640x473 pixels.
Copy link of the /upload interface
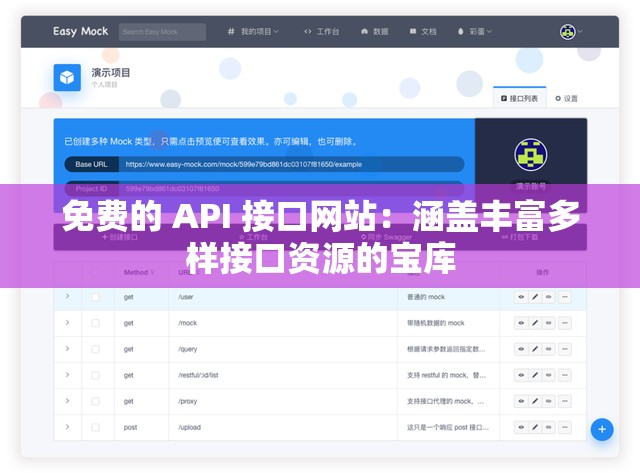549,428
